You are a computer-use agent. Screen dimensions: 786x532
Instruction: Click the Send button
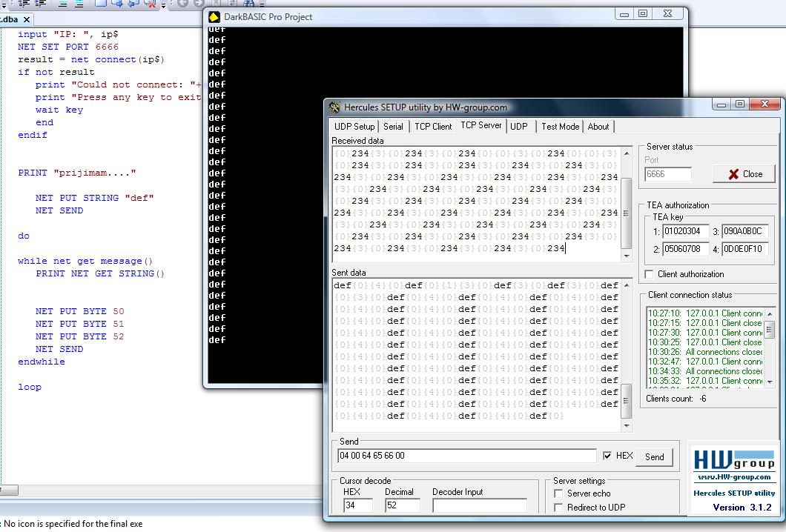pos(654,457)
